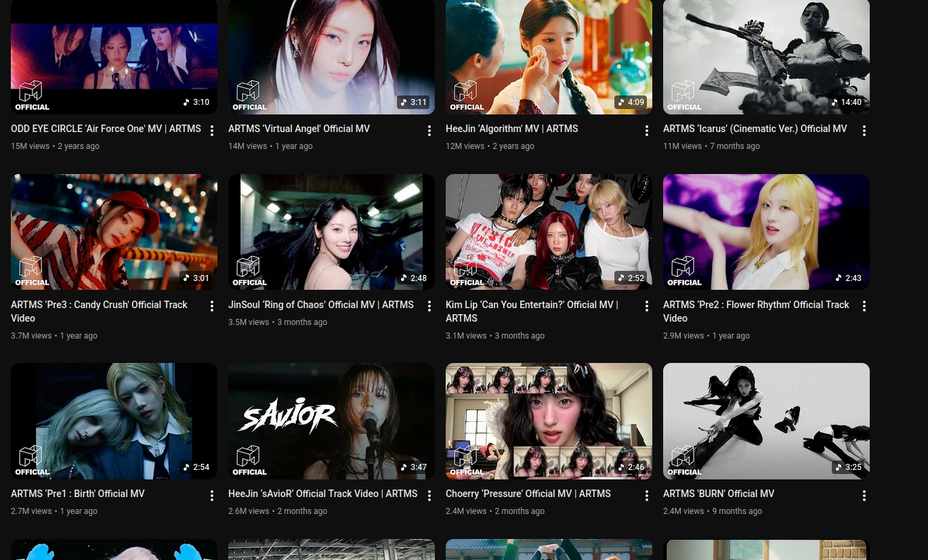This screenshot has width=928, height=560.
Task: Click title ARTMS 'Icarus' (Cinematic Ver.) Official MV
Action: tap(755, 129)
